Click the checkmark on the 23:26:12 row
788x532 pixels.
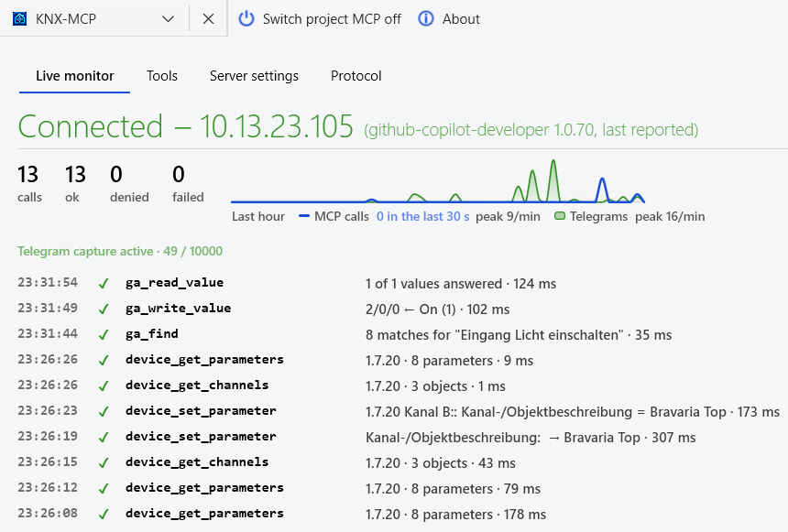[x=104, y=489]
